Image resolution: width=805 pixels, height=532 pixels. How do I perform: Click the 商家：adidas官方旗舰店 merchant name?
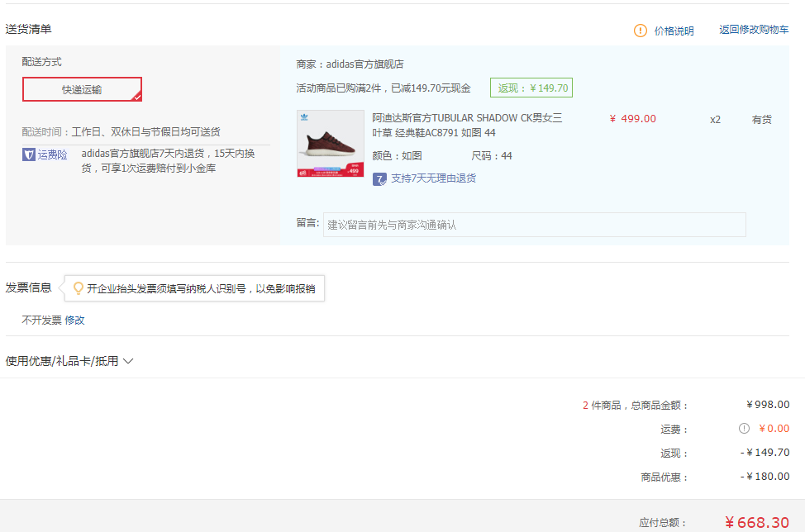(350, 64)
